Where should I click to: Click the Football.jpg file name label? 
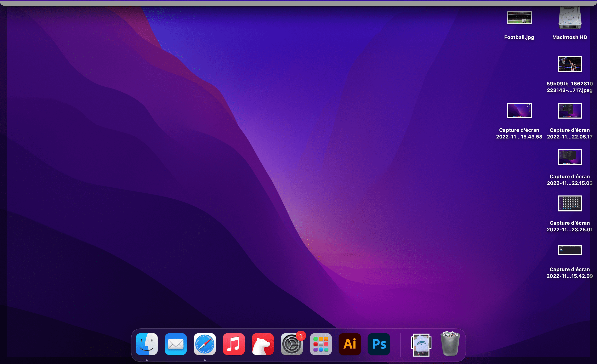[x=519, y=37]
